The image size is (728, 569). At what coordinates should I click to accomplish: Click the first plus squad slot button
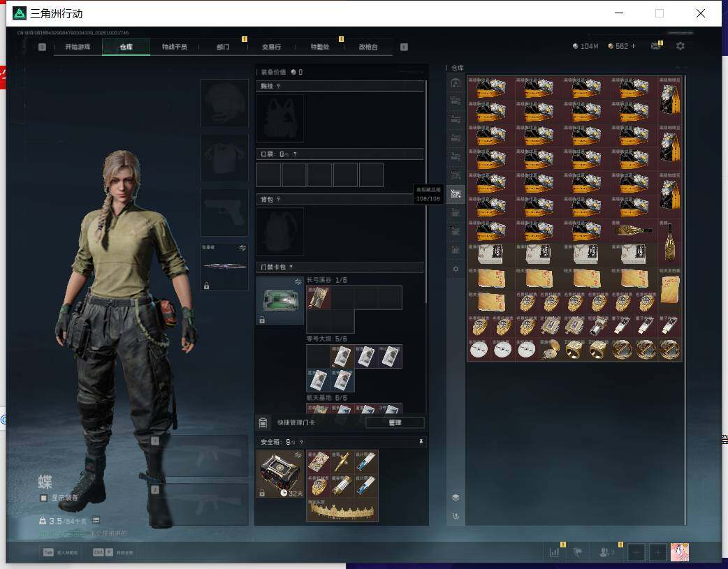(x=636, y=552)
